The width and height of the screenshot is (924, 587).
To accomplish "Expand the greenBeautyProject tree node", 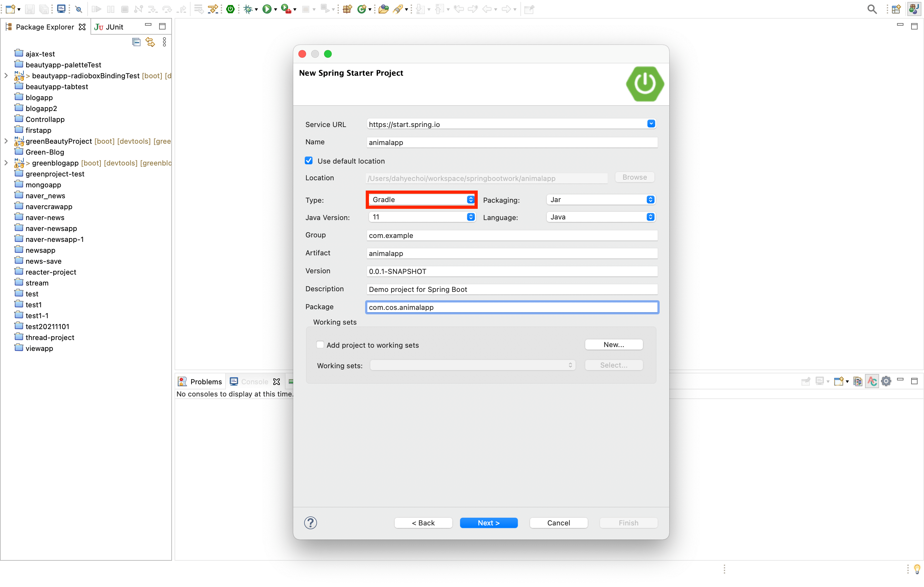I will (6, 141).
